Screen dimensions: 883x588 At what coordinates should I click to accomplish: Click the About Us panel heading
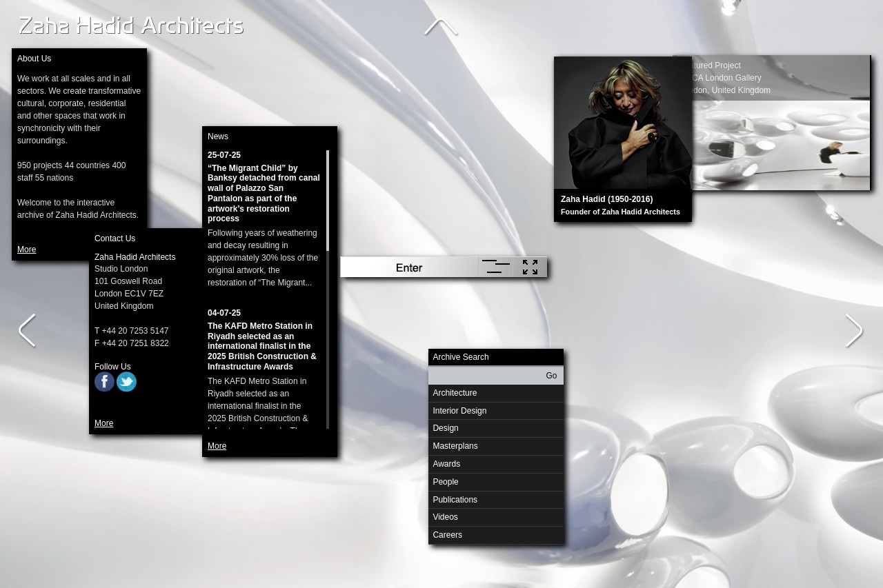point(34,59)
